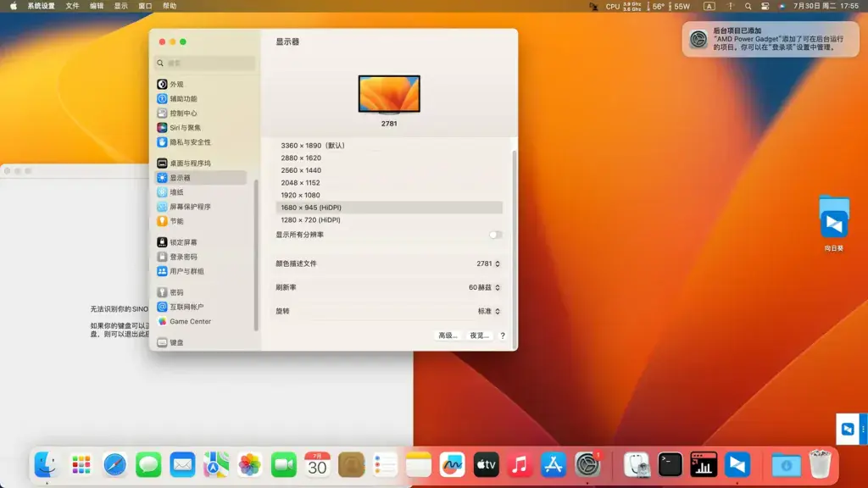Open Launchpad in the Dock
The image size is (868, 488).
coord(81,465)
